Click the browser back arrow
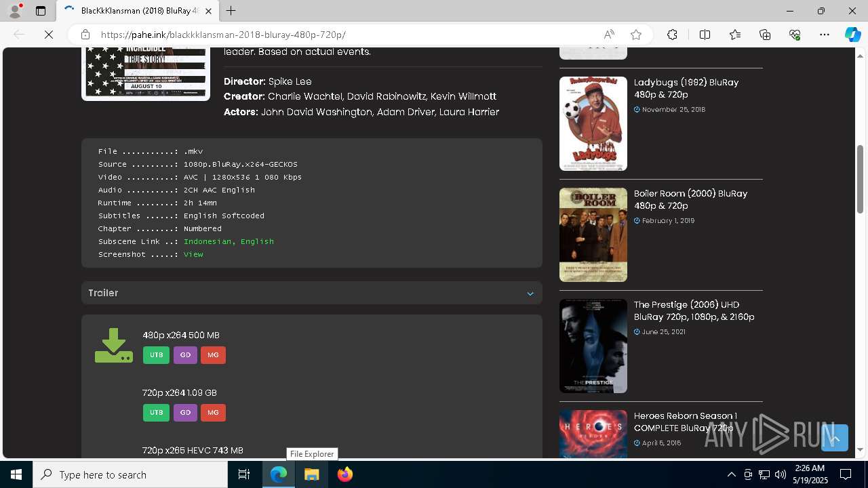This screenshot has height=488, width=868. point(19,35)
